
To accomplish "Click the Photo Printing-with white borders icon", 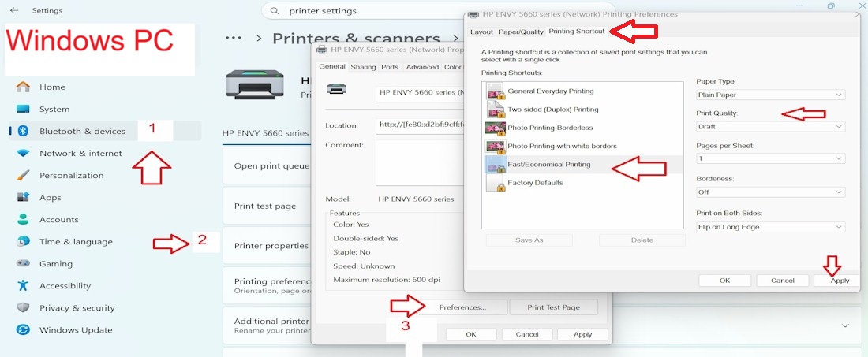I will tap(494, 146).
